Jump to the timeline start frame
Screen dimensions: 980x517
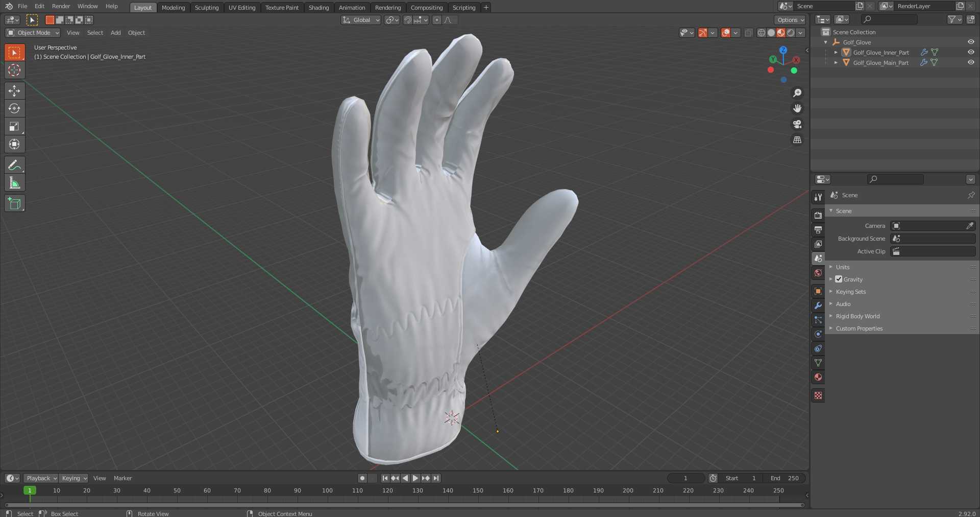[x=385, y=478]
